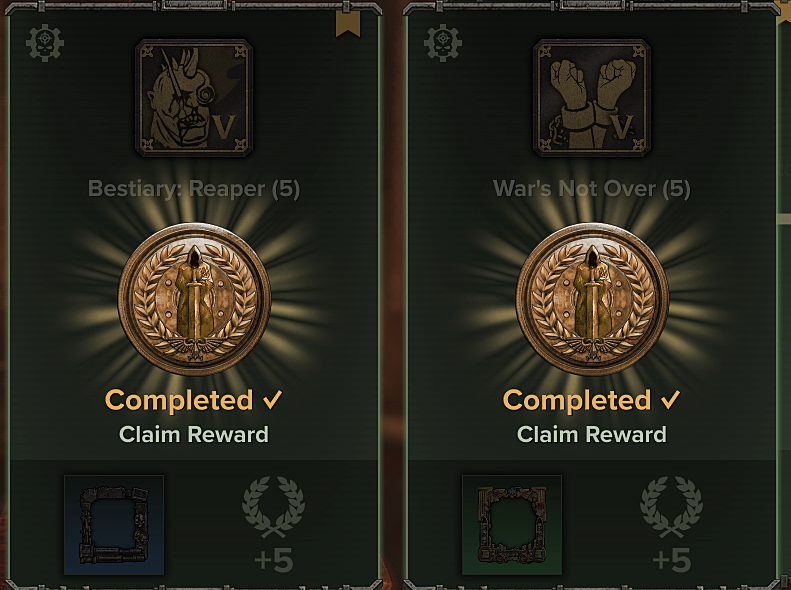Toggle the bookmark ribbon on Bestiary: Reaper card
Image resolution: width=791 pixels, height=590 pixels.
click(x=348, y=23)
